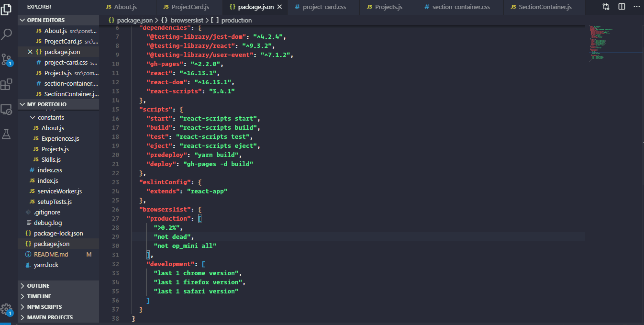The image size is (644, 325).
Task: Open the Testing beaker view
Action: [7, 134]
